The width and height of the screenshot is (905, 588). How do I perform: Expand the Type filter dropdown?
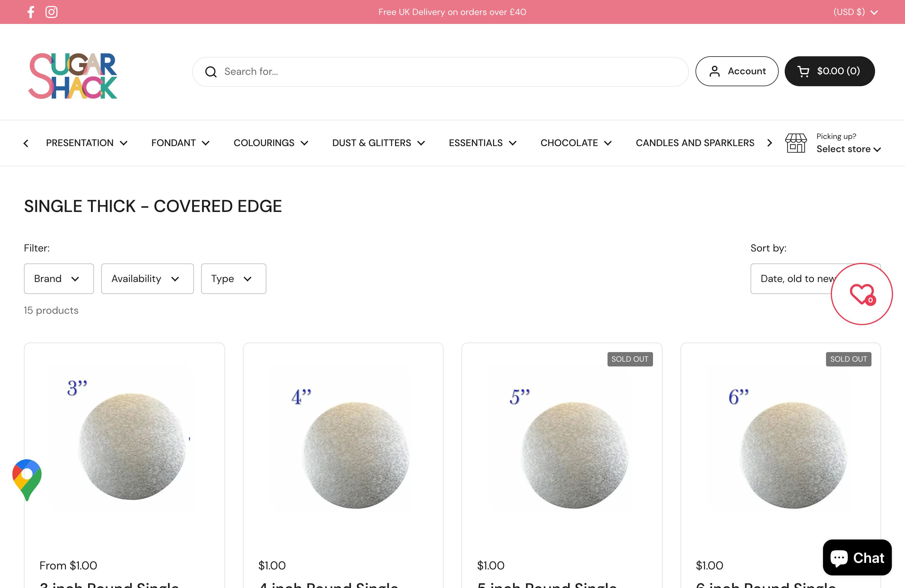coord(233,278)
